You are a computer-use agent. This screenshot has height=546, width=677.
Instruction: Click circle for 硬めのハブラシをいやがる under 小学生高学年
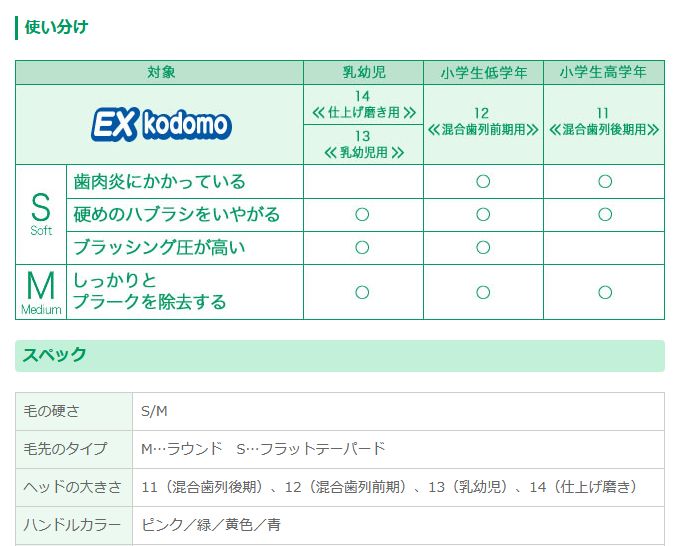pos(604,215)
